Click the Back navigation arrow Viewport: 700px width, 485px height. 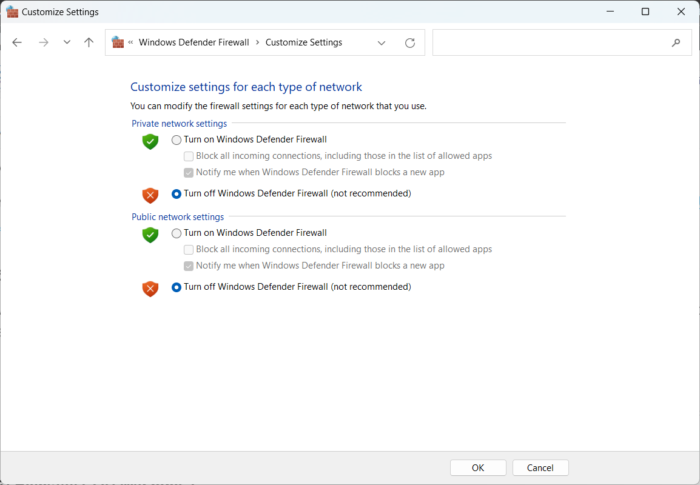click(17, 43)
